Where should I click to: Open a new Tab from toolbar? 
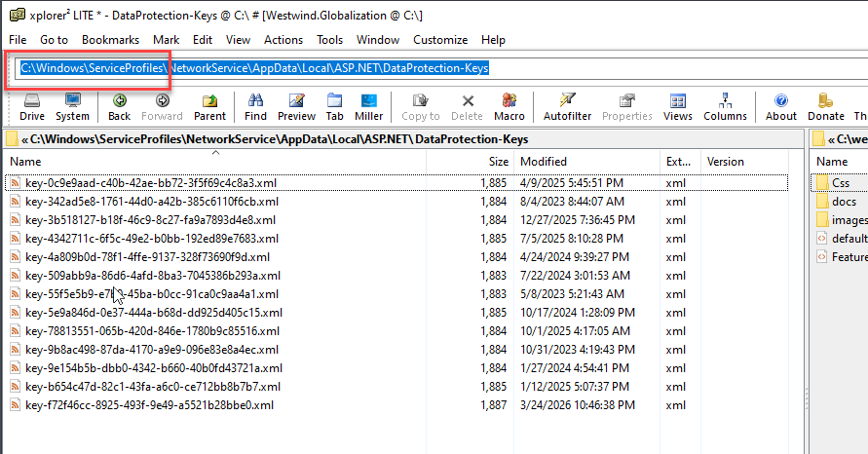pyautogui.click(x=334, y=107)
